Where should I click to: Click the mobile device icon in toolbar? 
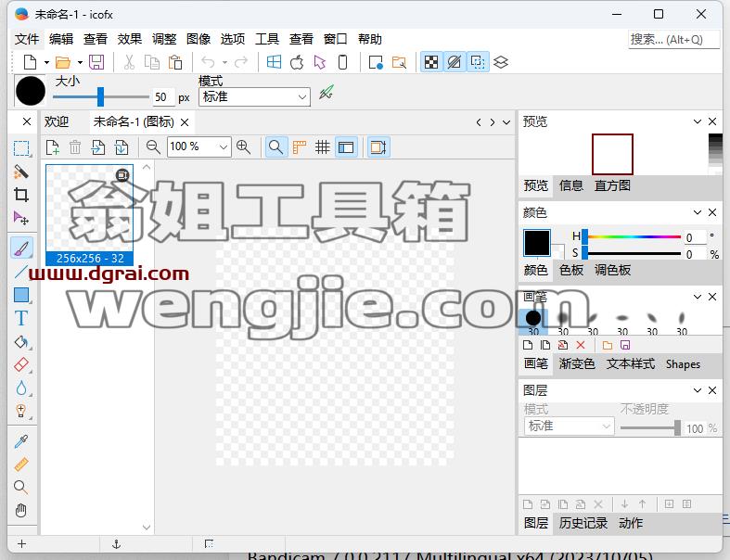[x=342, y=62]
